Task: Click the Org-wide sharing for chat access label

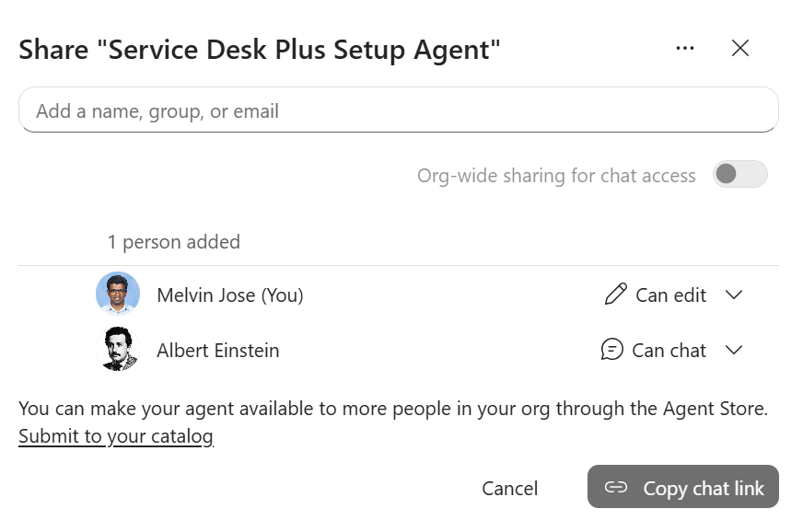Action: point(556,176)
